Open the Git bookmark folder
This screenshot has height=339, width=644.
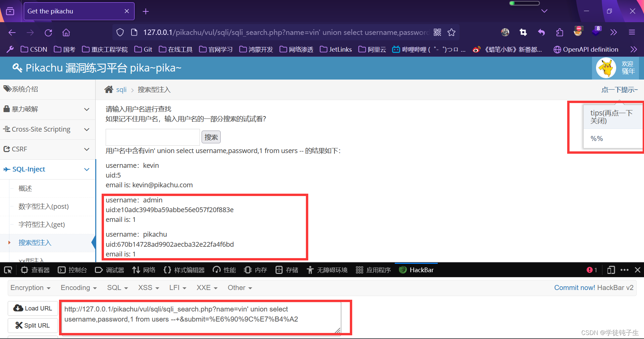(x=143, y=49)
